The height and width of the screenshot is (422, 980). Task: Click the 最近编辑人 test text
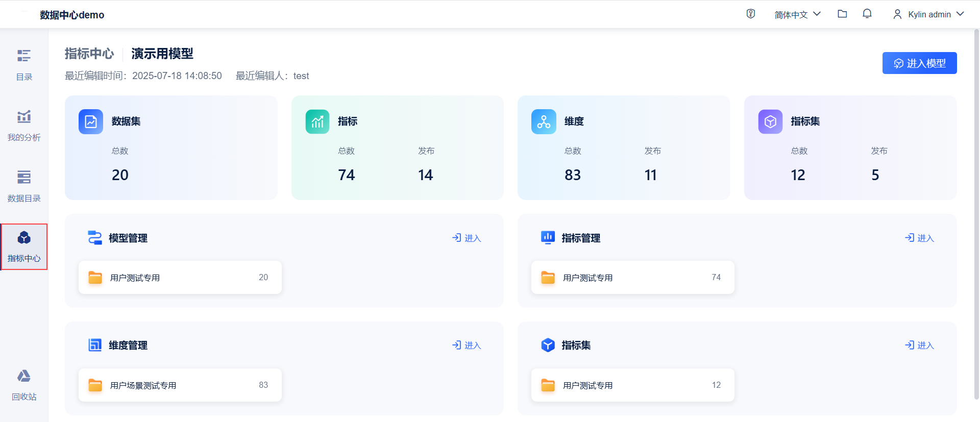point(273,76)
